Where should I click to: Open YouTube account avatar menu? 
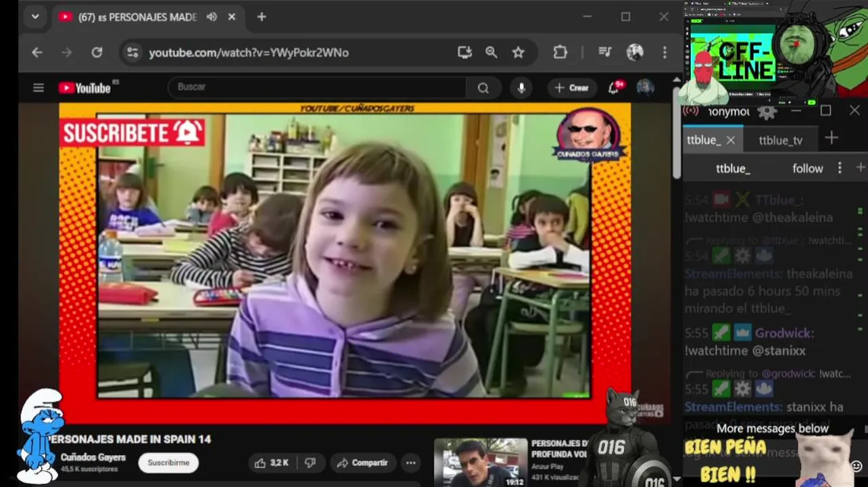tap(645, 88)
